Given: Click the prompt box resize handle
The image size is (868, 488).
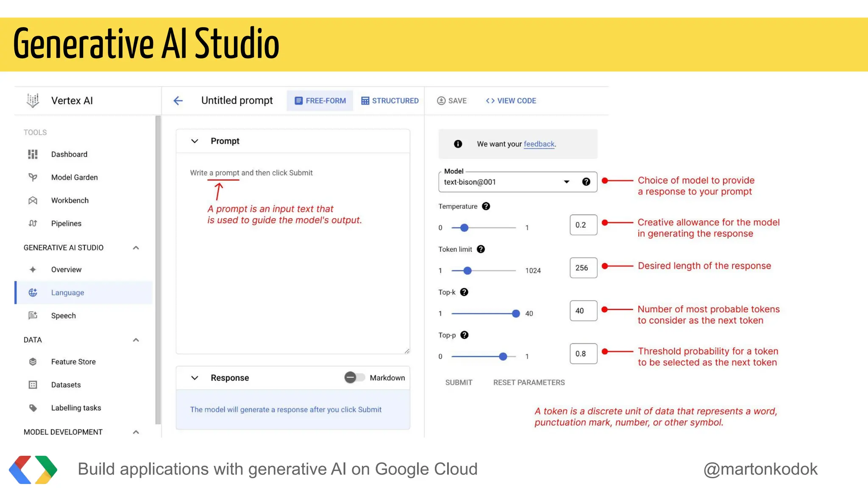Looking at the screenshot, I should (407, 351).
